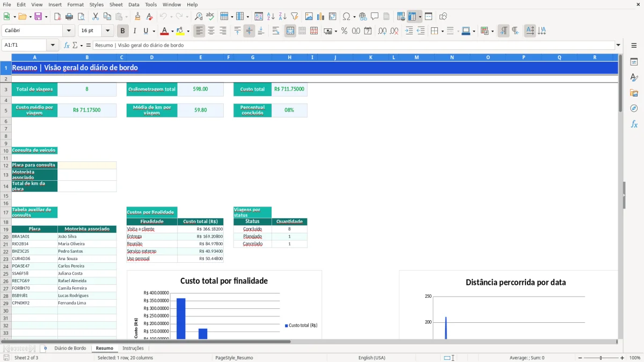Screen dimensions: 644x362
Task: Click column header E
Action: pyautogui.click(x=201, y=57)
